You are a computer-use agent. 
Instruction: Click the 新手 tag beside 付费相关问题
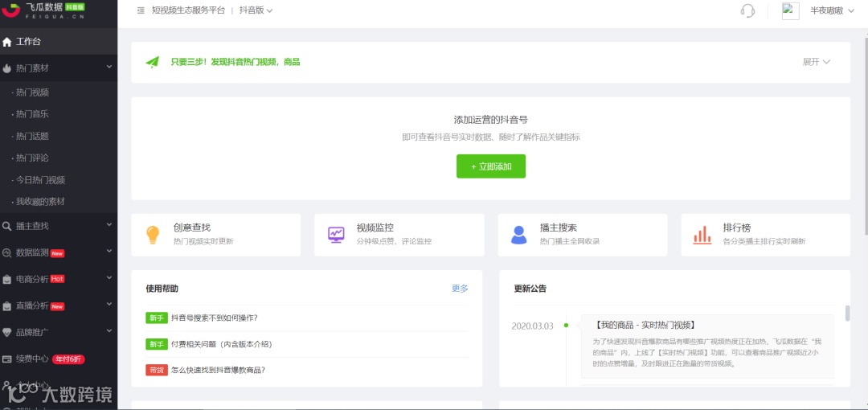coord(157,344)
